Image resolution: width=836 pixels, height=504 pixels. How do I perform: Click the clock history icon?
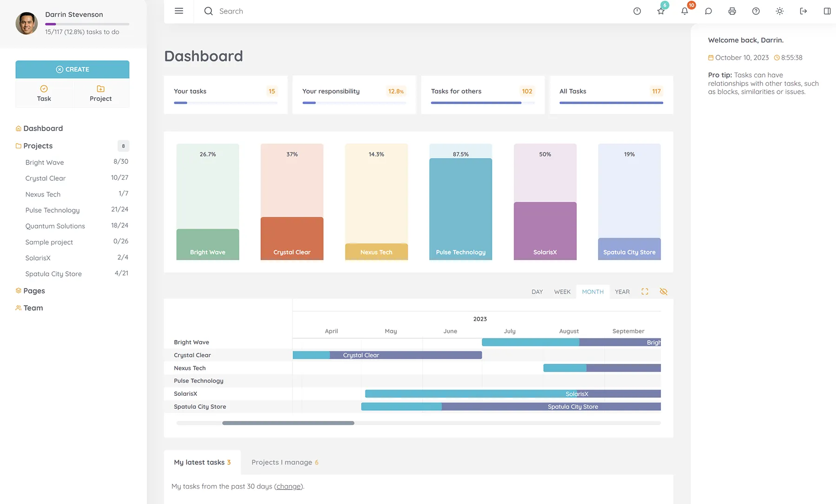tap(637, 11)
